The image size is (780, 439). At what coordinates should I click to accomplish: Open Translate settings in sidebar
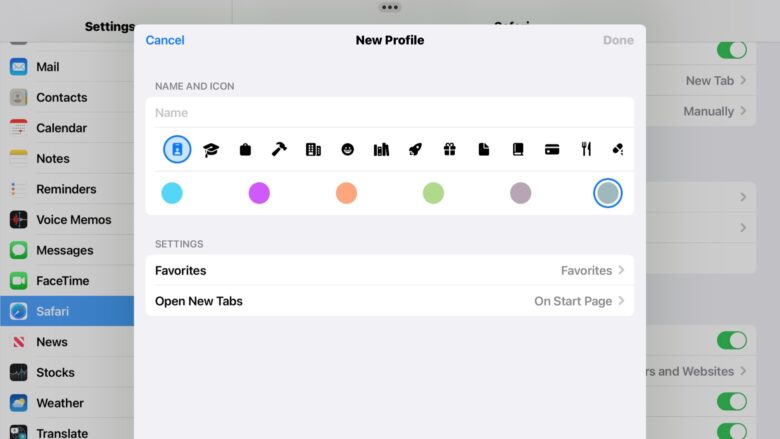coord(67,431)
